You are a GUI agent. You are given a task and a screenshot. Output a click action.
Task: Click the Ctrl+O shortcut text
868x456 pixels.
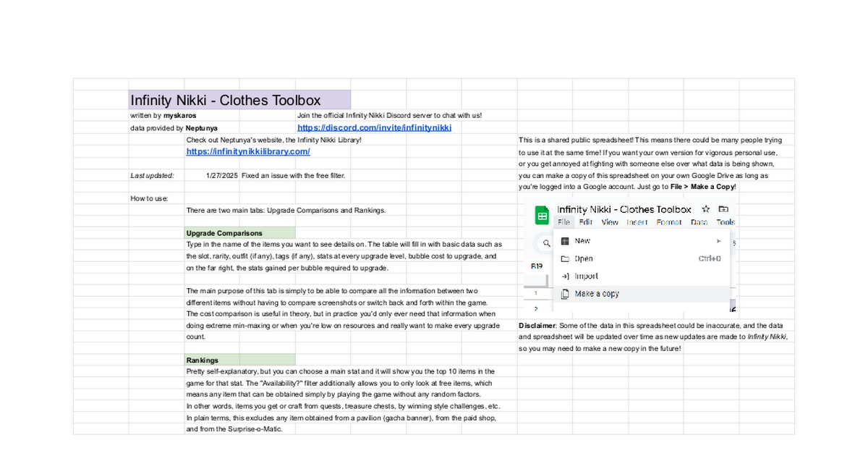click(x=710, y=258)
